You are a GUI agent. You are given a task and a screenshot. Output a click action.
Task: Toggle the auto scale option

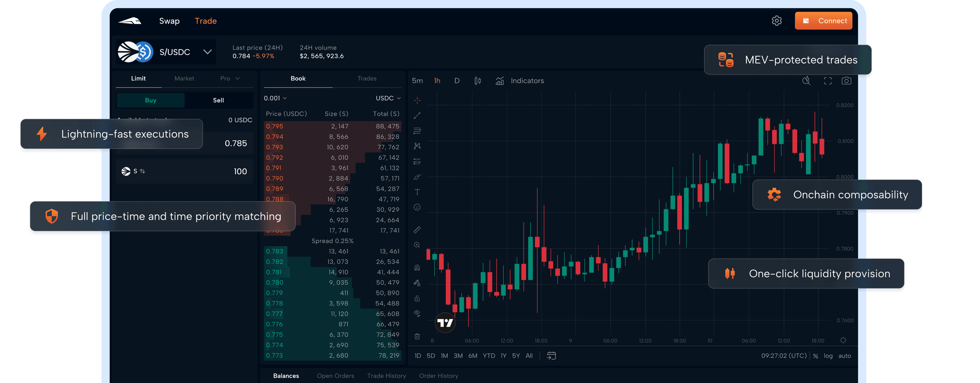click(844, 356)
